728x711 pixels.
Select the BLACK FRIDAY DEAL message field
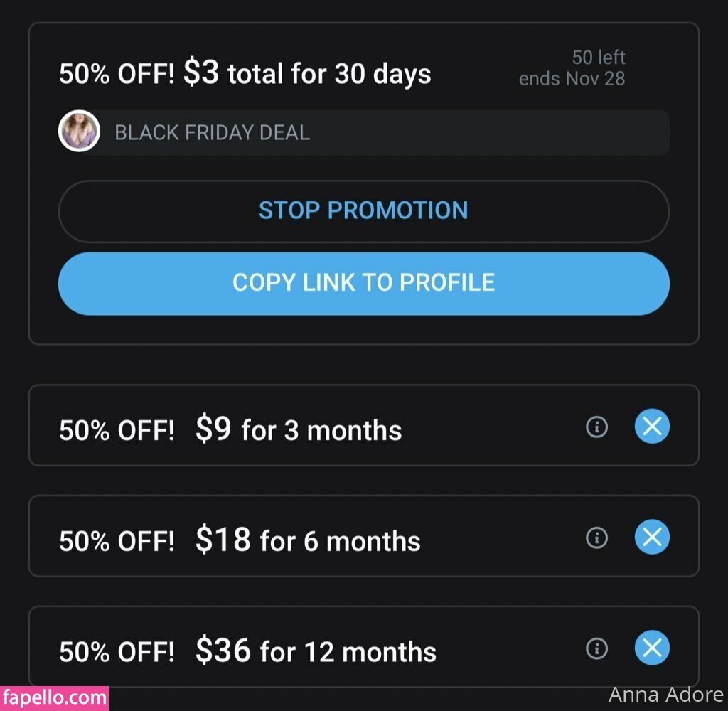click(x=384, y=132)
